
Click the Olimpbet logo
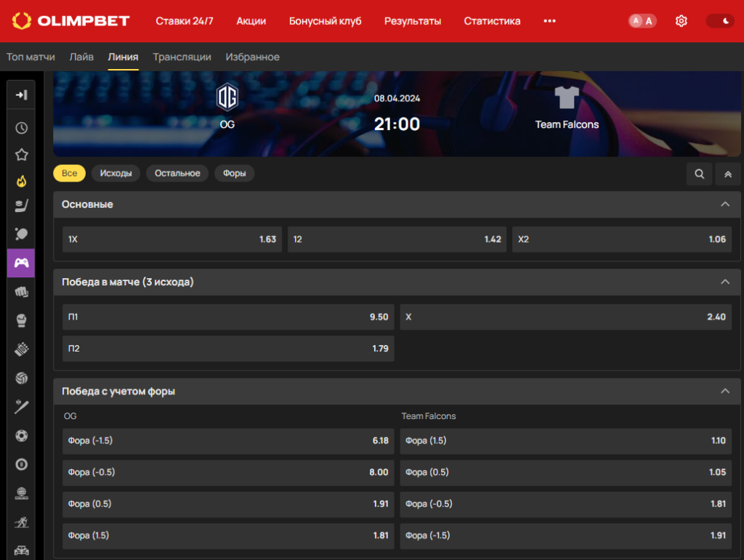click(x=70, y=21)
